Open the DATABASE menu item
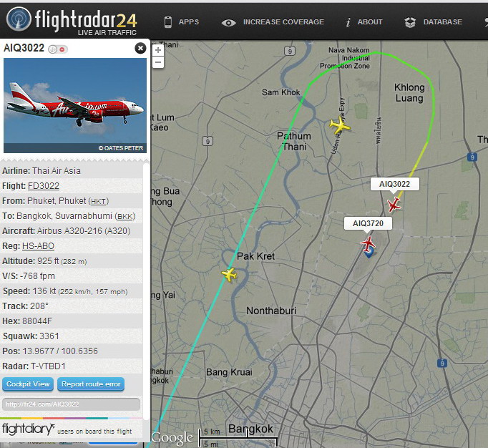The image size is (488, 448). click(x=442, y=22)
